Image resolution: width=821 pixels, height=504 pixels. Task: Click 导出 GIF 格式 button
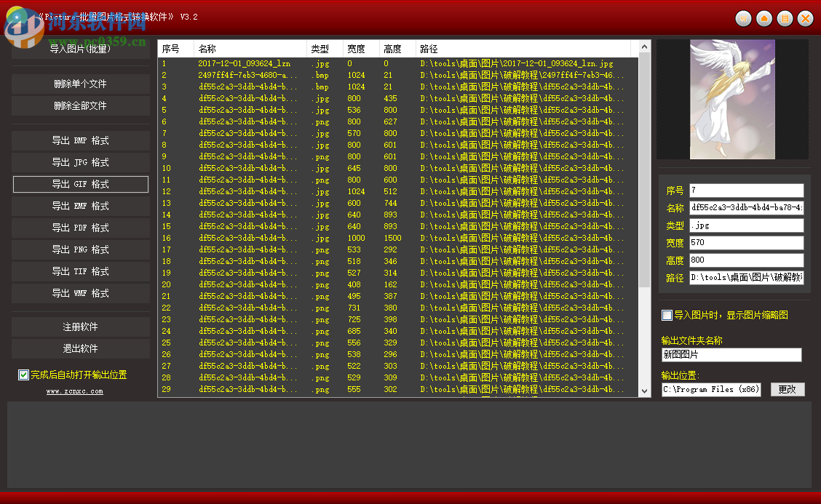click(80, 184)
